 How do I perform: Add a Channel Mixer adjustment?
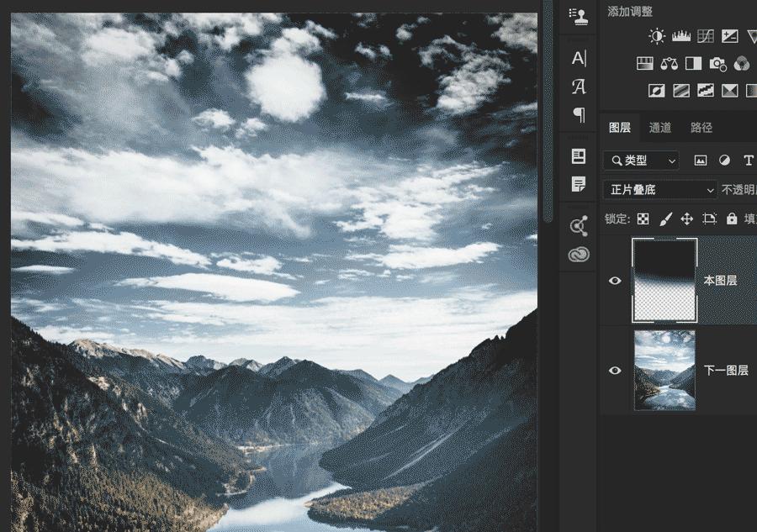coord(742,63)
